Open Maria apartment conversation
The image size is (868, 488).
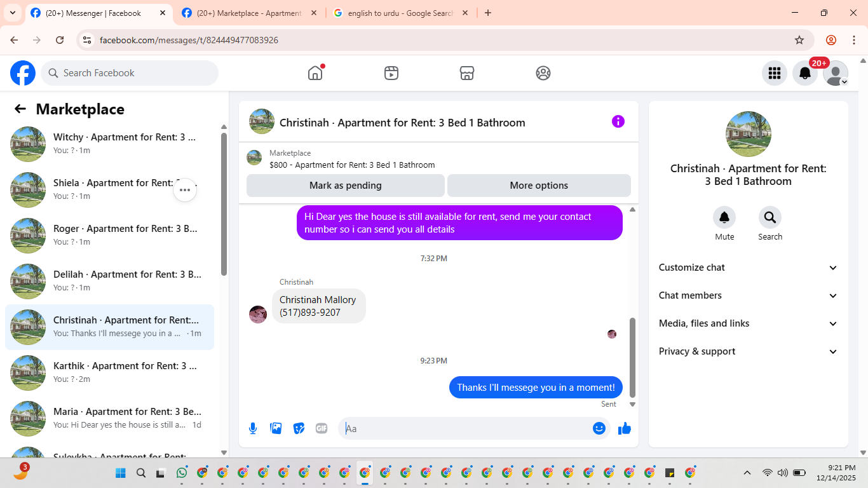[x=109, y=419]
